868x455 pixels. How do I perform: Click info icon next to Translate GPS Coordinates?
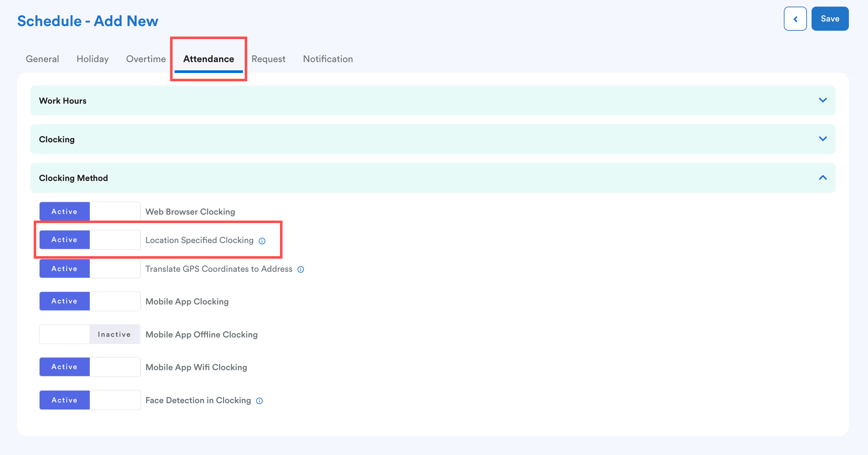click(x=300, y=269)
